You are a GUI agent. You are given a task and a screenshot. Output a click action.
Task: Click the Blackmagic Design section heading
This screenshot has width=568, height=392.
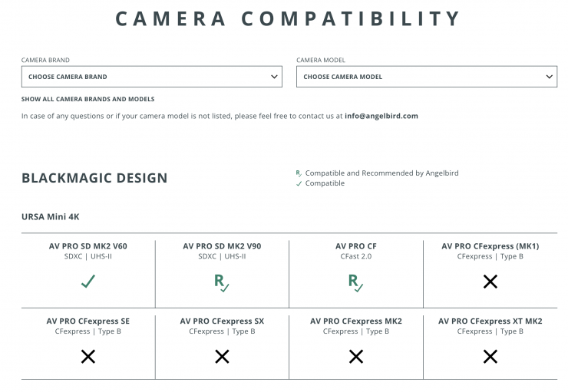[94, 178]
